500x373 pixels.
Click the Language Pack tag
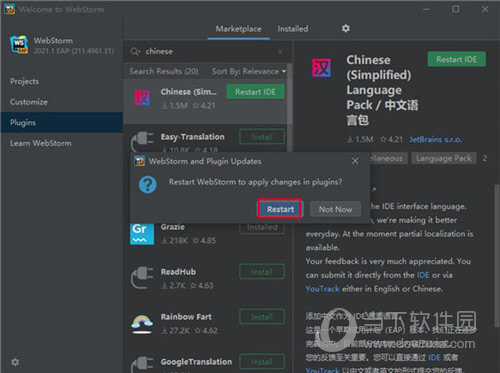444,158
